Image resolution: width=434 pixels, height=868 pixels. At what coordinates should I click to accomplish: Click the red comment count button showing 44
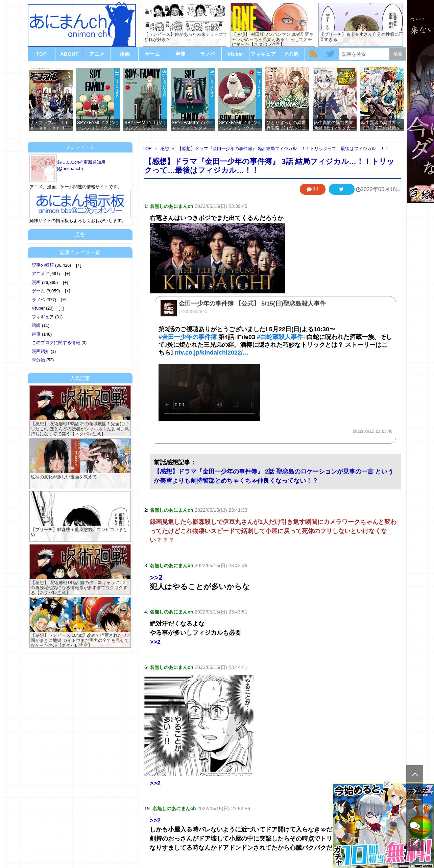[312, 189]
